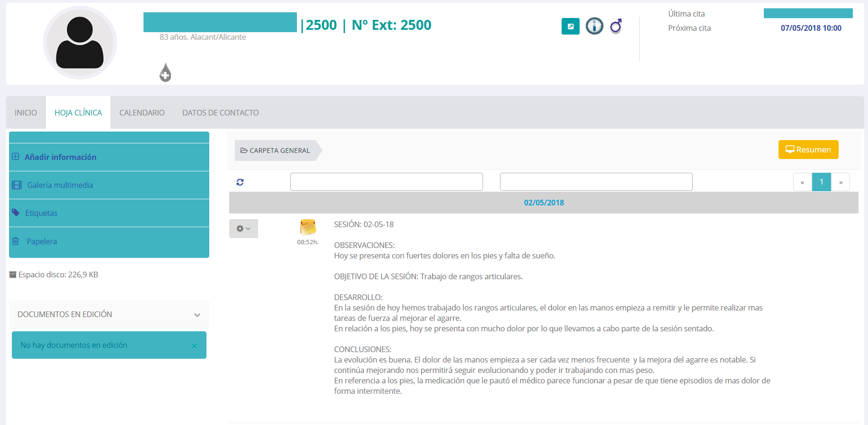Click Añadir información in sidebar
The height and width of the screenshot is (425, 868).
[60, 157]
